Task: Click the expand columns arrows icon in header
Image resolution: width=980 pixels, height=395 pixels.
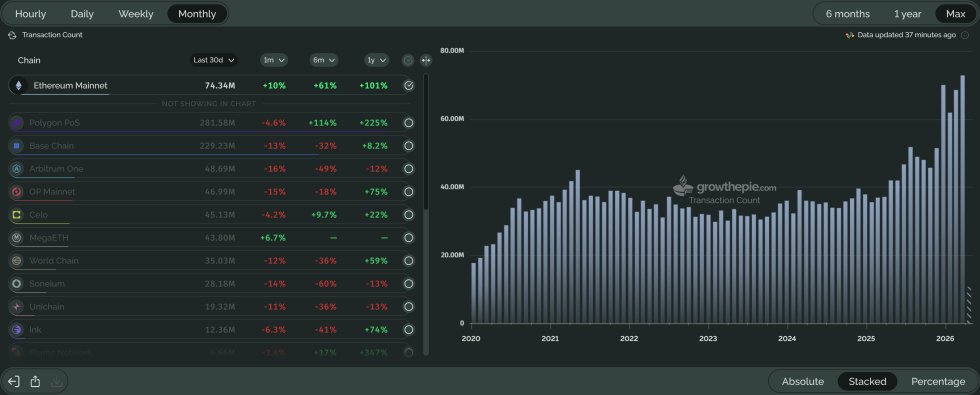Action: point(426,60)
